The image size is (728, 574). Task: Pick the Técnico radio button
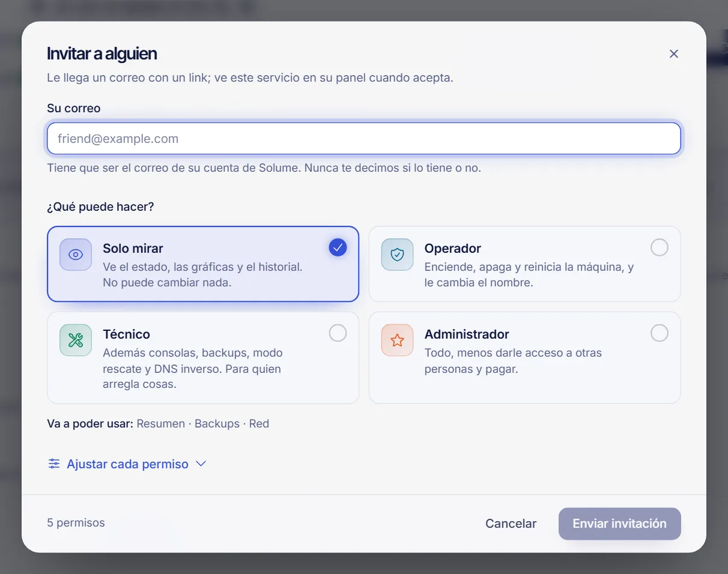click(x=338, y=333)
